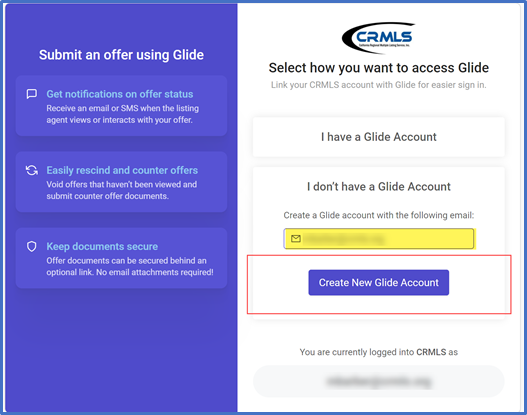Click the blurred logged-in CRMLS email pill
Screen dimensions: 527x415
pos(378,381)
